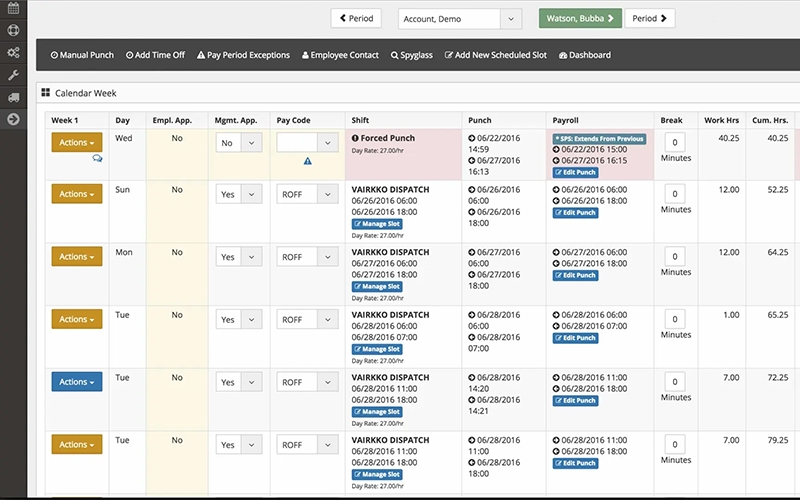
Task: Click the previous Period button
Action: pos(357,18)
